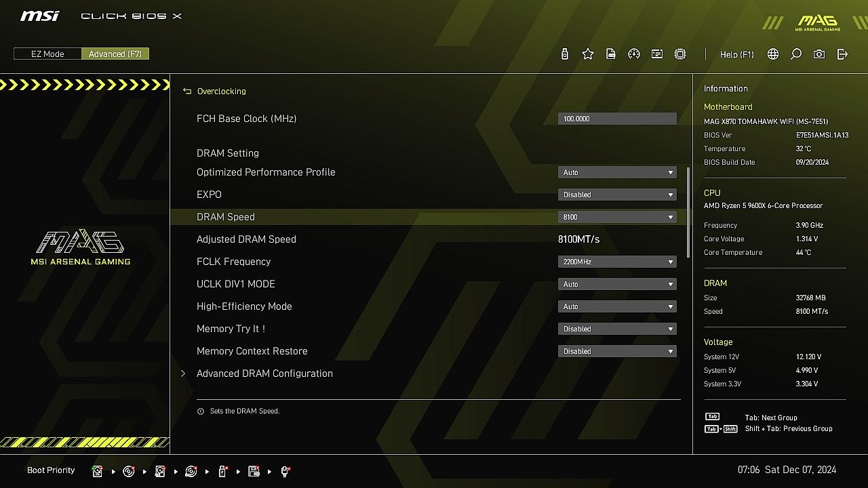Open the Board Explorer icon

click(x=657, y=54)
